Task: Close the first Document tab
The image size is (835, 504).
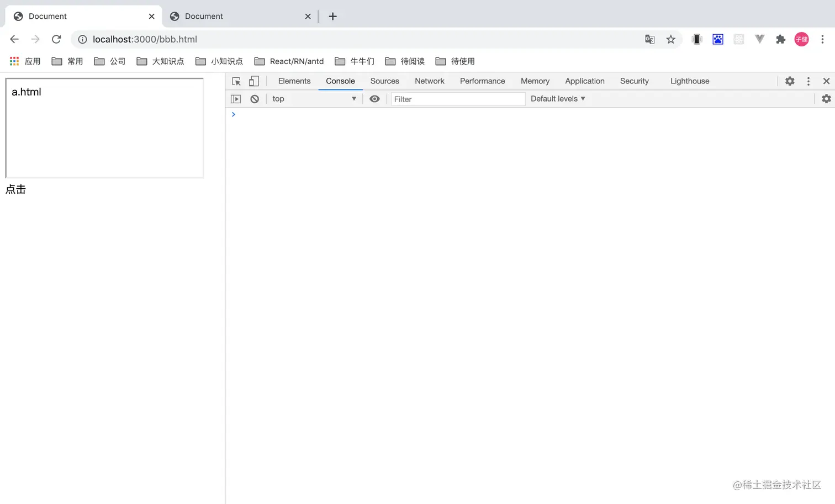Action: click(152, 17)
